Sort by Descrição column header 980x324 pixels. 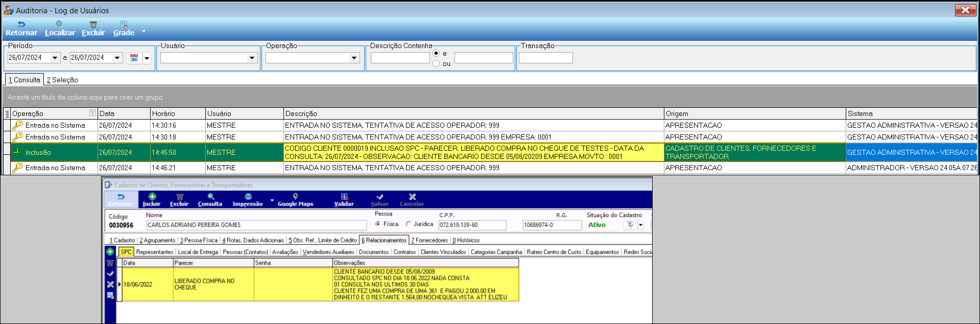474,113
